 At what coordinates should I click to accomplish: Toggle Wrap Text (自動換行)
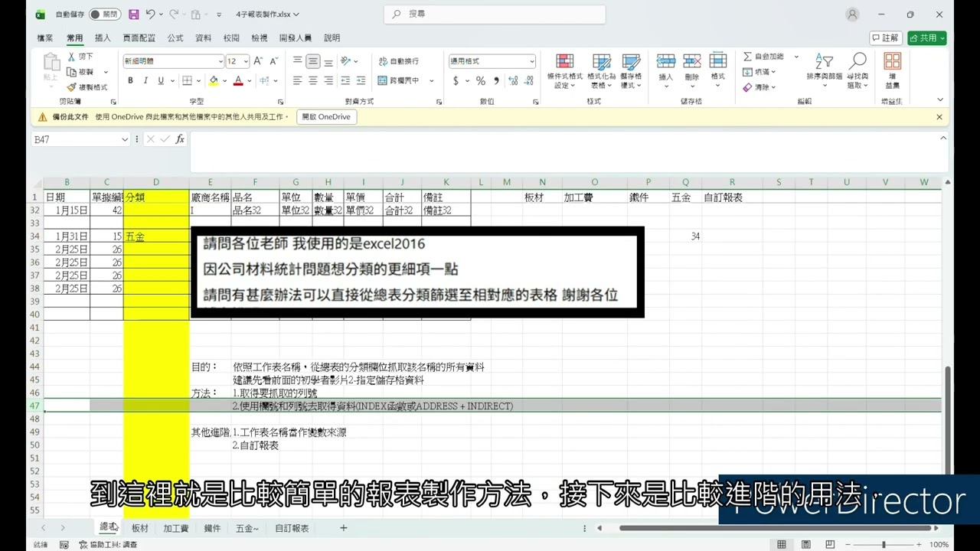coord(398,61)
